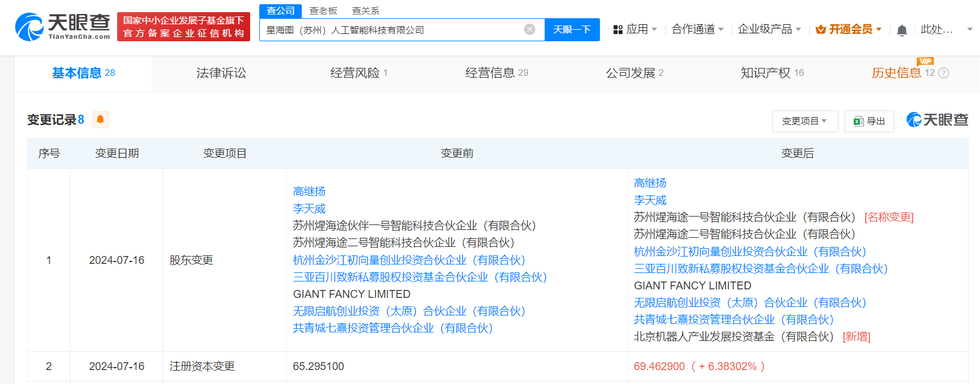980x384 pixels.
Task: Open 杭州金沙江初向量创业投资 link in 变更后
Action: (750, 252)
